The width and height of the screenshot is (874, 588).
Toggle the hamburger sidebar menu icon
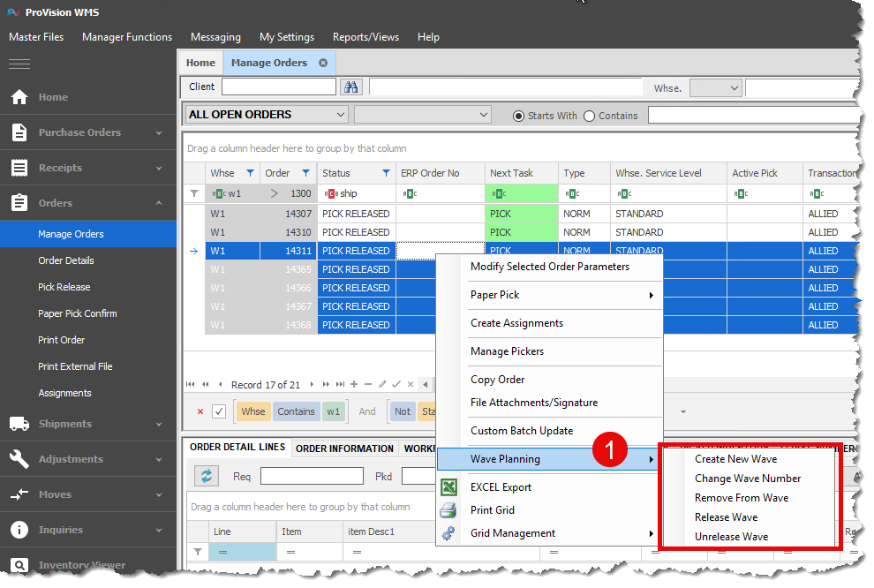coord(19,64)
